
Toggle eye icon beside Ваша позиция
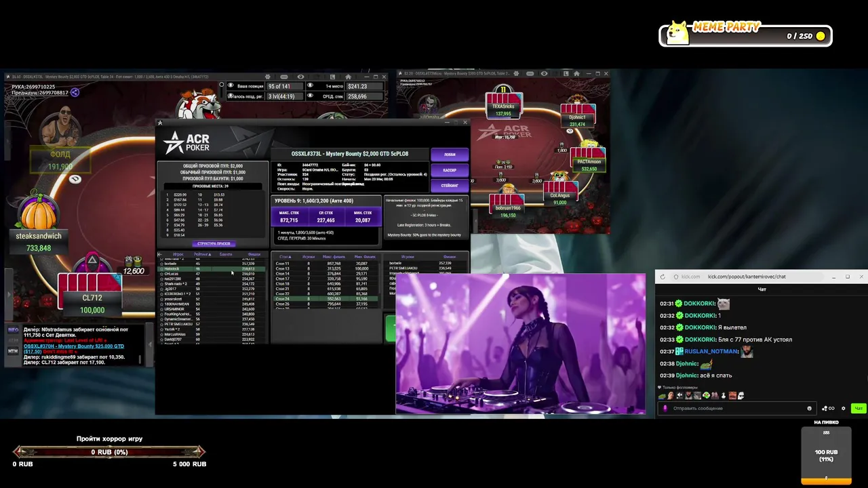(231, 86)
